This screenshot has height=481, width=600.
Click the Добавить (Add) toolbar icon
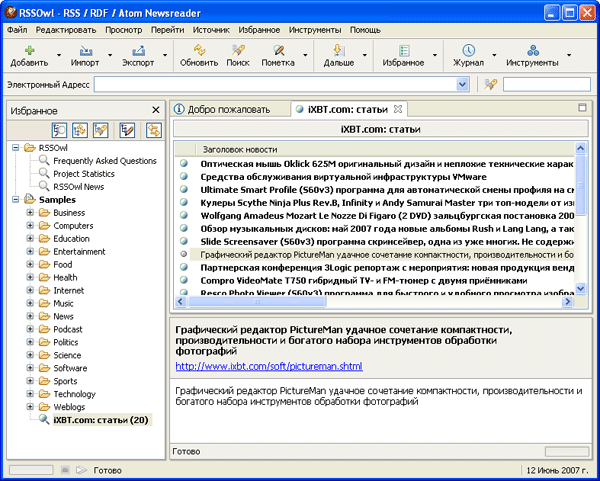[29, 51]
